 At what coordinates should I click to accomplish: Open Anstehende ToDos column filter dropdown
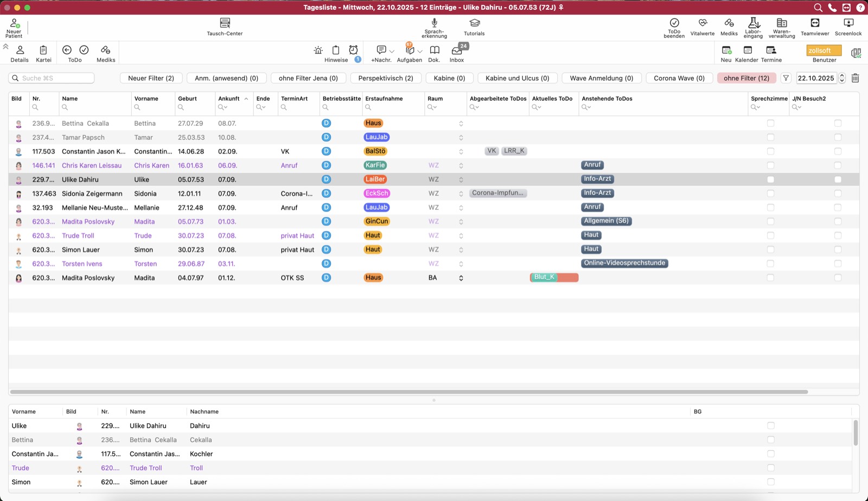point(586,107)
